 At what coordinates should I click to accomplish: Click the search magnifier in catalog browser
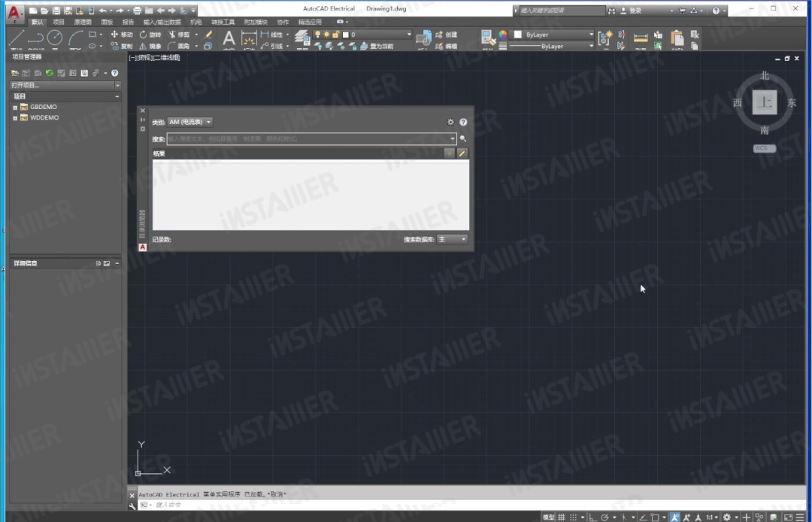tap(463, 139)
